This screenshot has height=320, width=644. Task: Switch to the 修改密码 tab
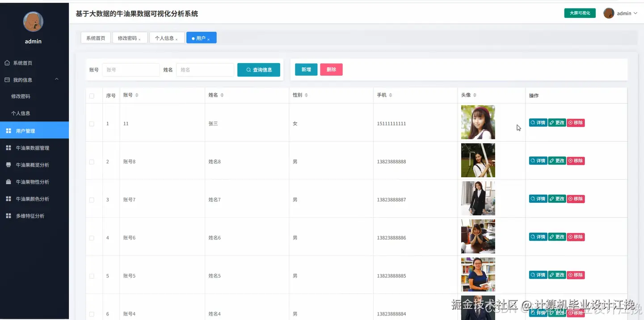click(129, 38)
